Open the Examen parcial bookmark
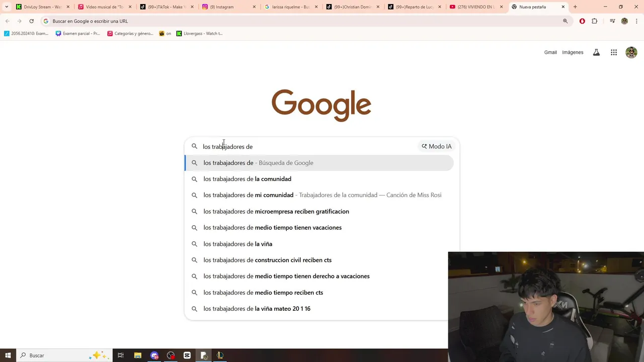The width and height of the screenshot is (644, 362). (x=78, y=34)
